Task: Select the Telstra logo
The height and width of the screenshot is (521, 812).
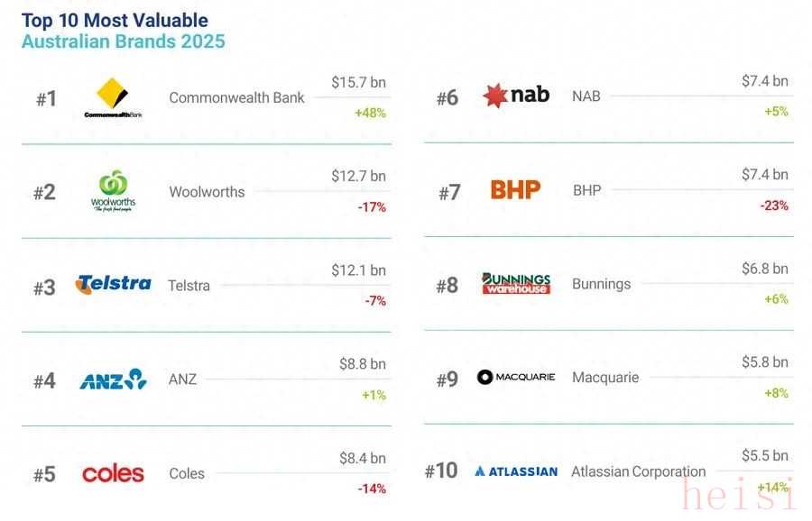Action: pos(114,285)
